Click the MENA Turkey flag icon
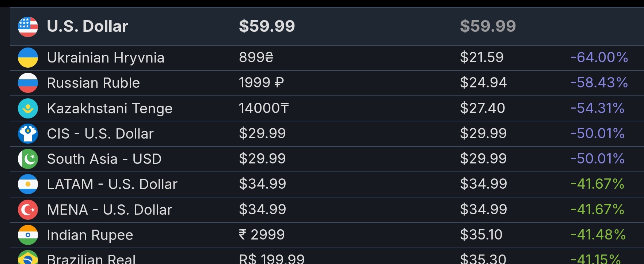Screen dimensions: 644x264 (28, 210)
